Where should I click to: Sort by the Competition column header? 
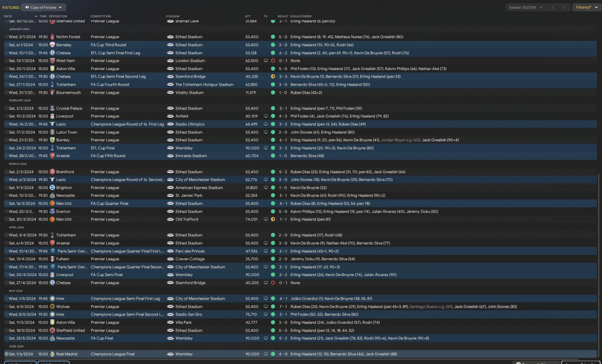tap(101, 16)
